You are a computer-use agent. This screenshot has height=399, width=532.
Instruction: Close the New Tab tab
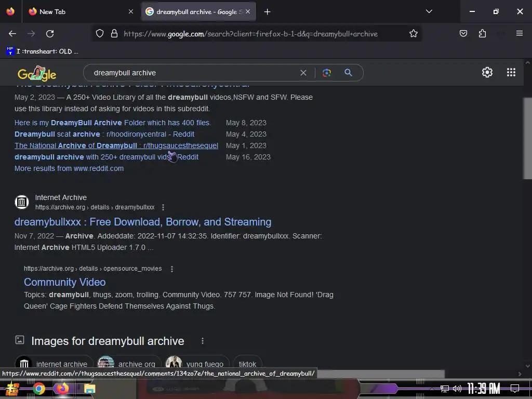[130, 11]
